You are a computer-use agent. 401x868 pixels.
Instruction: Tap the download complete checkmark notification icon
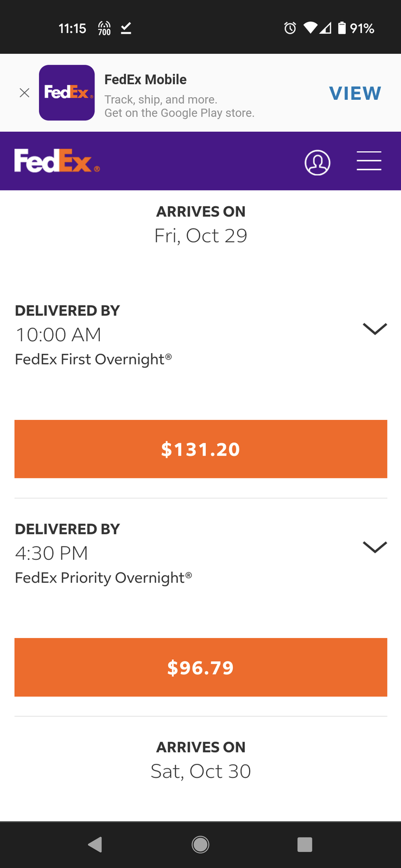click(x=126, y=28)
